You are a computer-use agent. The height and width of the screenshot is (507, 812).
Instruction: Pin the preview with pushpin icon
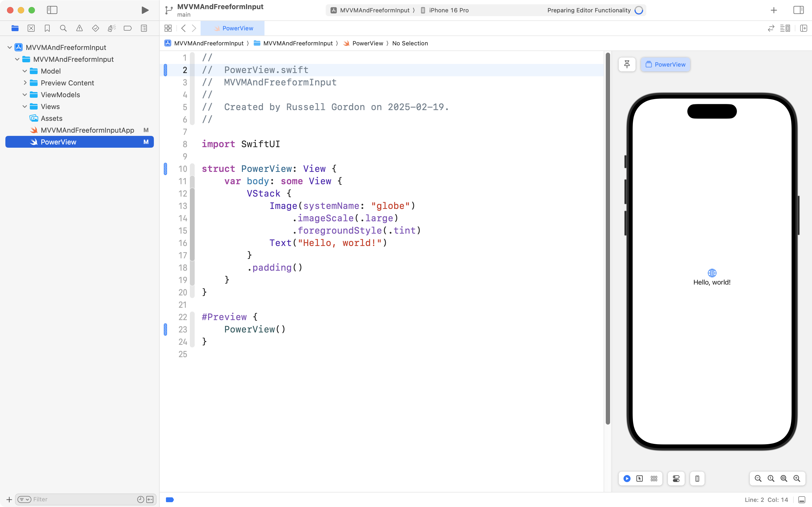(x=627, y=64)
